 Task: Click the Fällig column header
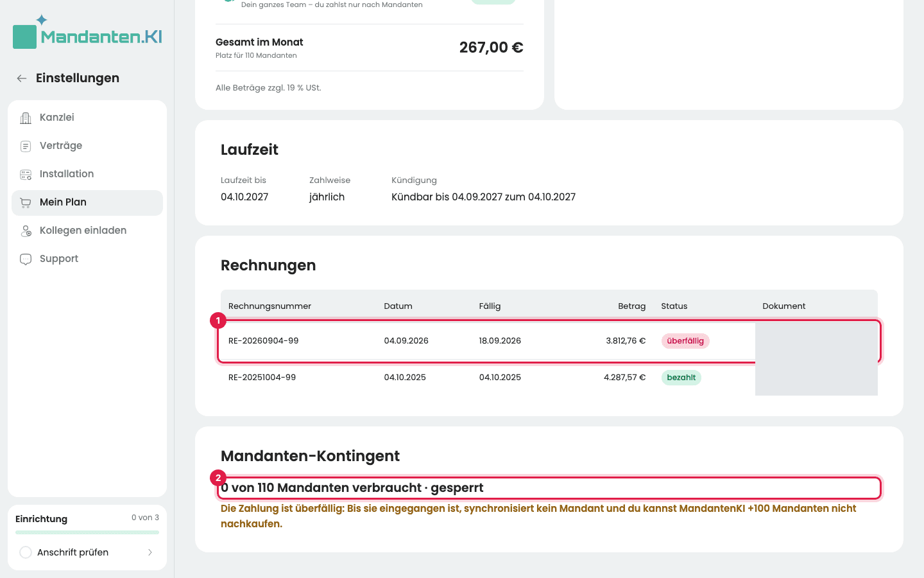click(490, 306)
